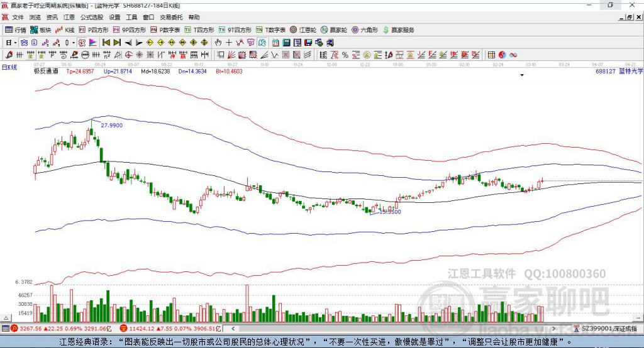Switch to the K线 candlestick view
This screenshot has height=348, width=644.
tap(65, 30)
